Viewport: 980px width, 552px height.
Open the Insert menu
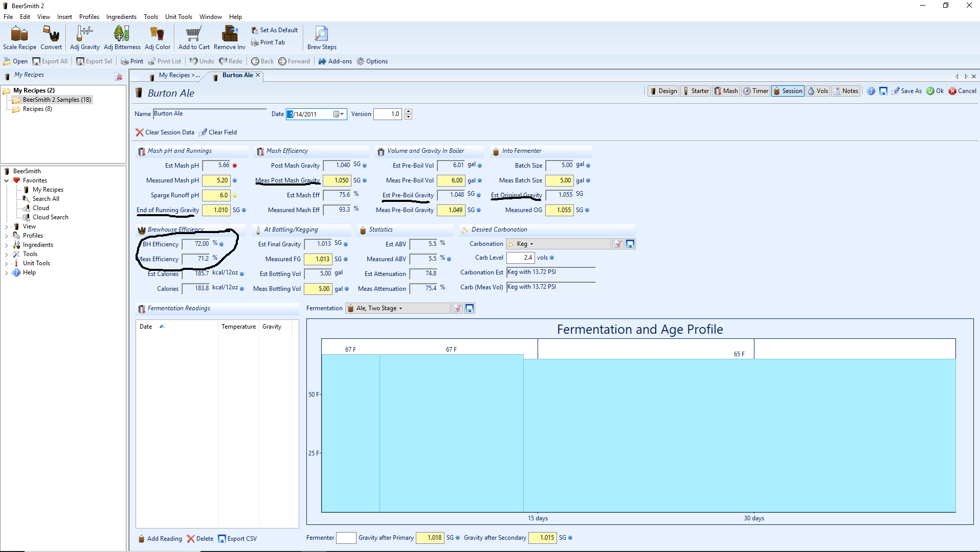(x=64, y=17)
